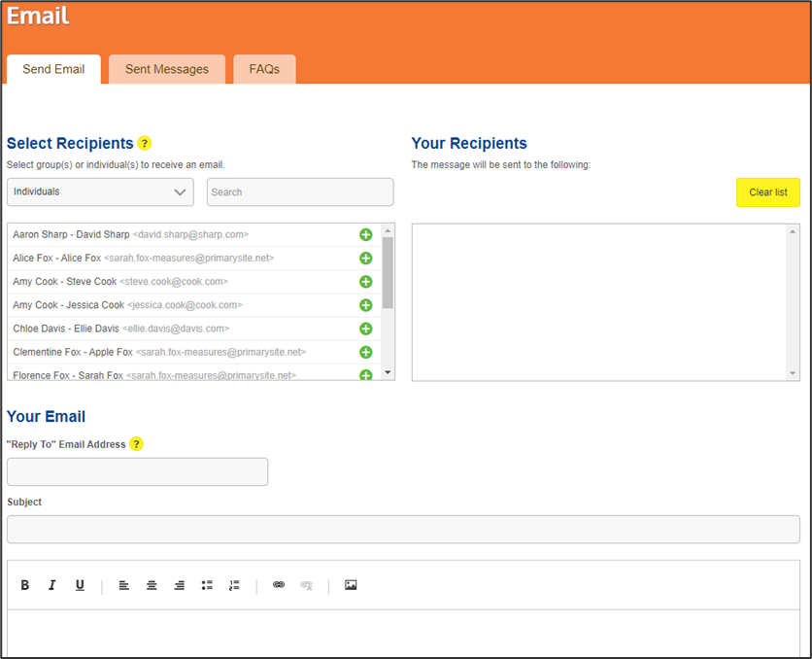Add Aaron Sharp - David Sharp as recipient
Screen dimensions: 812x659
click(x=366, y=234)
